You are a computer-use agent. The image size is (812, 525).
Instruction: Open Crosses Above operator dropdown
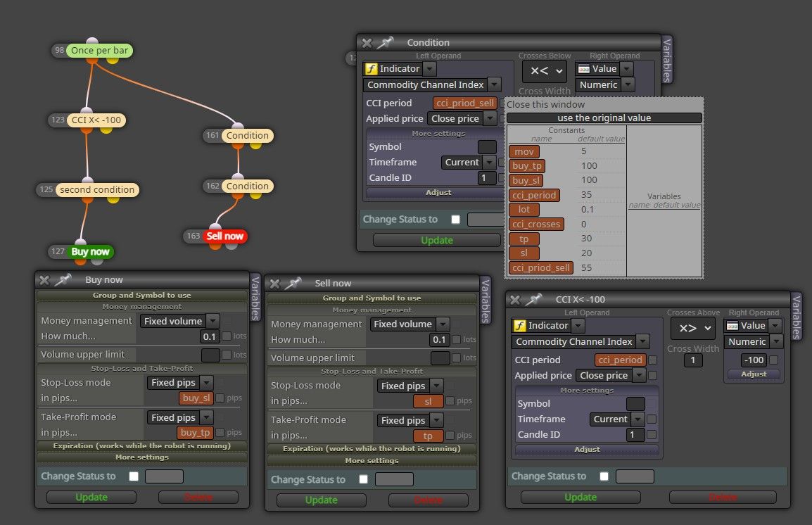(x=693, y=328)
